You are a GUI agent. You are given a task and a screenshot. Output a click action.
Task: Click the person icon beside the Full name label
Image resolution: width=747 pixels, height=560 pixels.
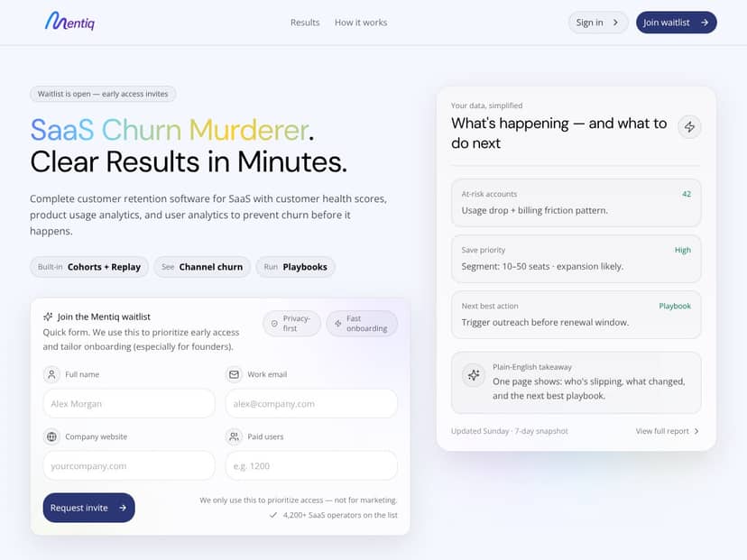[51, 374]
